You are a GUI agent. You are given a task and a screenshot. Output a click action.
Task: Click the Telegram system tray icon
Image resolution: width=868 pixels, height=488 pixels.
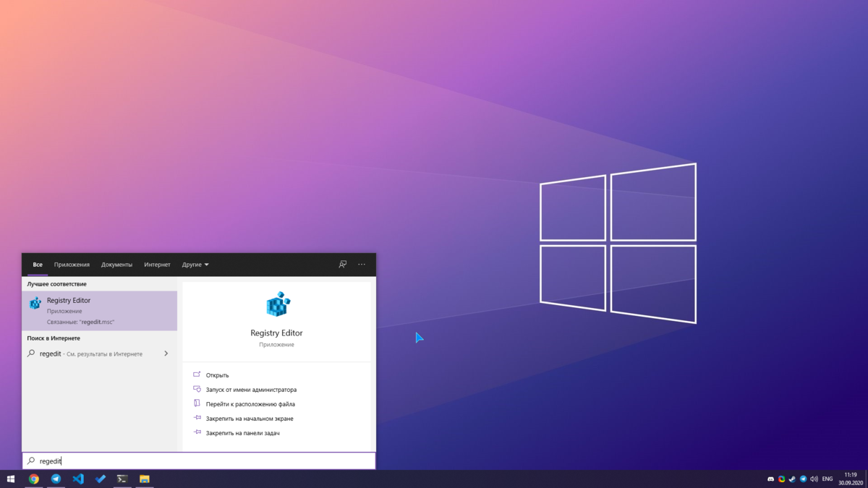(803, 479)
